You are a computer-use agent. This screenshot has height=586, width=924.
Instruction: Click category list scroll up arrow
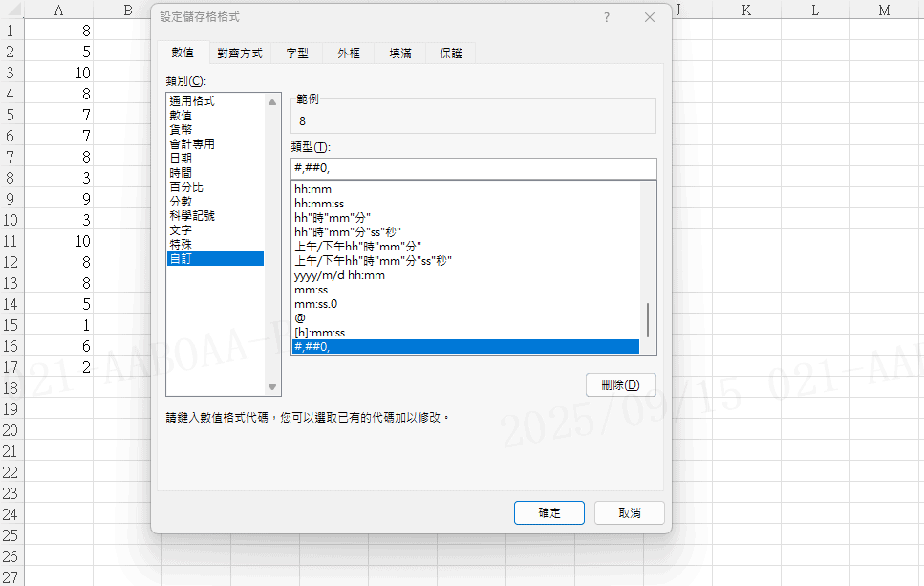click(x=272, y=102)
